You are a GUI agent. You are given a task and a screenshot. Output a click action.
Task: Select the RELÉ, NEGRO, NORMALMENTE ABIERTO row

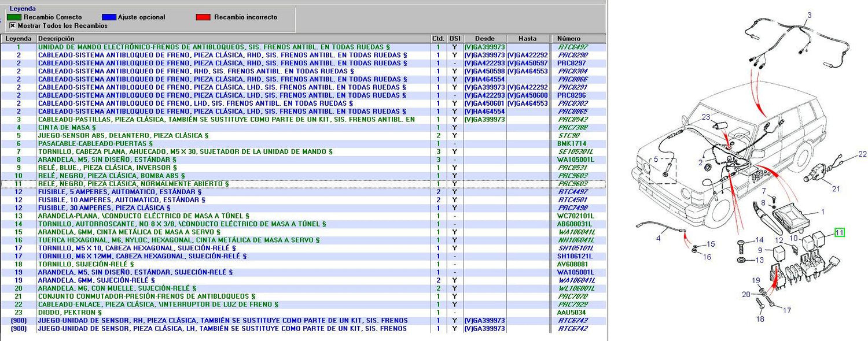303,184
